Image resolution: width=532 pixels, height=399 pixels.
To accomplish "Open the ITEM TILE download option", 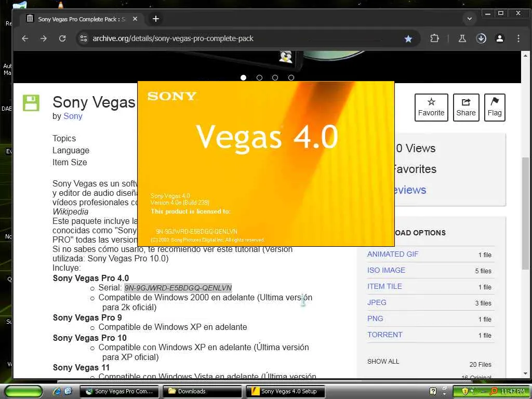I will 384,286.
